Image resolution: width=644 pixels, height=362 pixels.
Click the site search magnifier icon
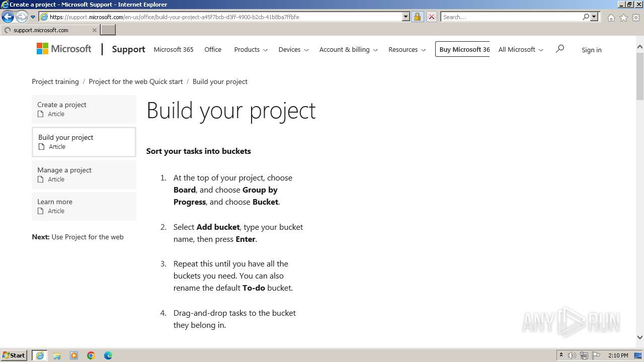point(559,49)
